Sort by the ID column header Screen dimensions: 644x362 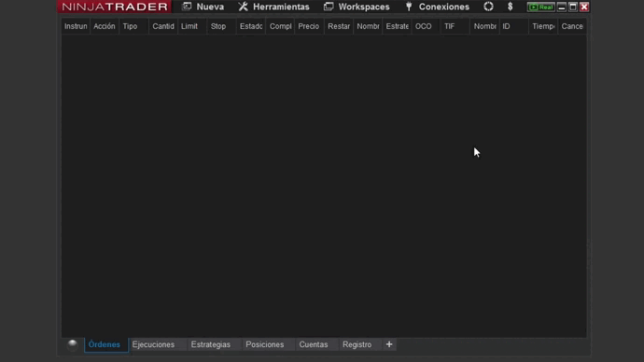[x=514, y=26]
